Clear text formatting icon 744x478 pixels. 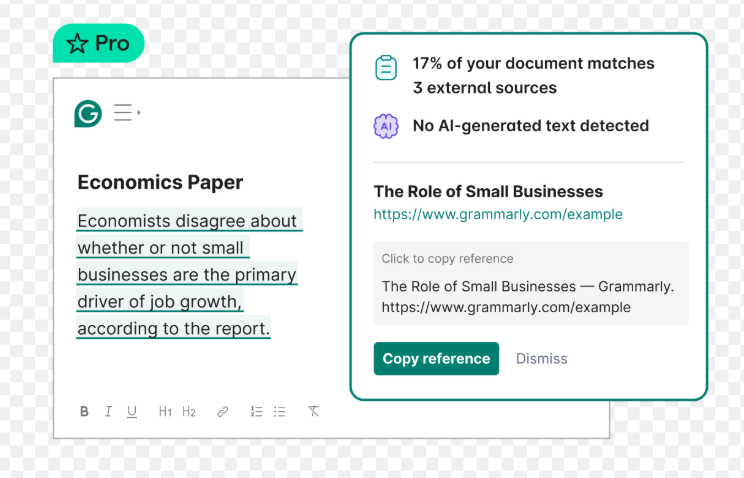pos(313,411)
